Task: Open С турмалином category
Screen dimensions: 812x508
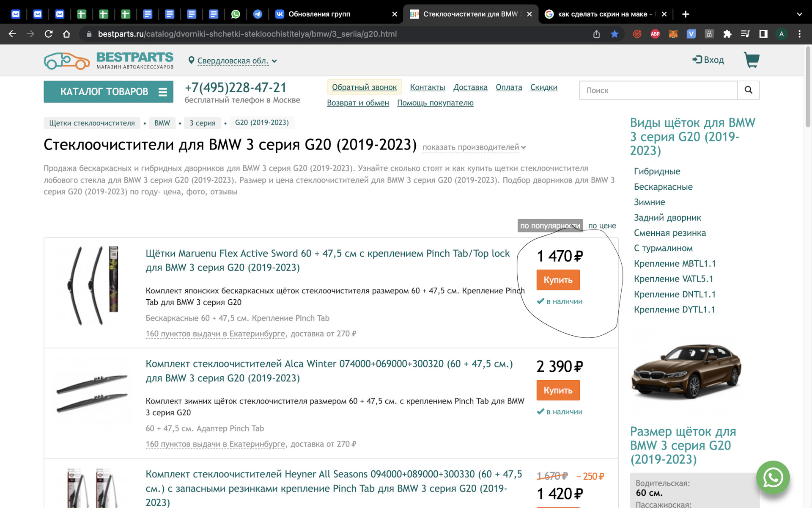Action: pyautogui.click(x=663, y=248)
